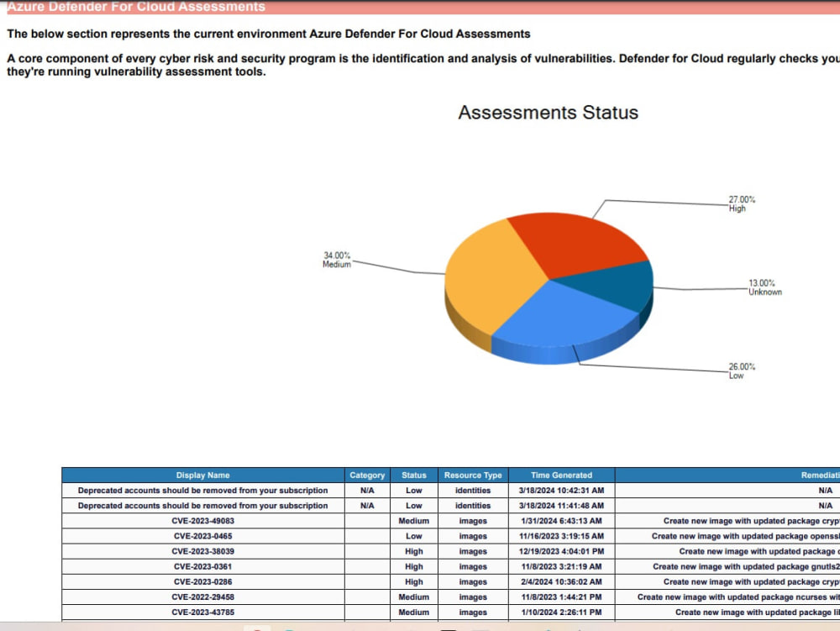Select the sentence beginning 'The below section represents'
The height and width of the screenshot is (631, 840).
(x=269, y=34)
